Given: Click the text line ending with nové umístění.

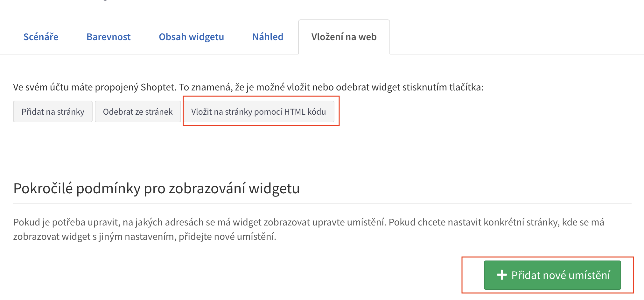Looking at the screenshot, I should (144, 237).
